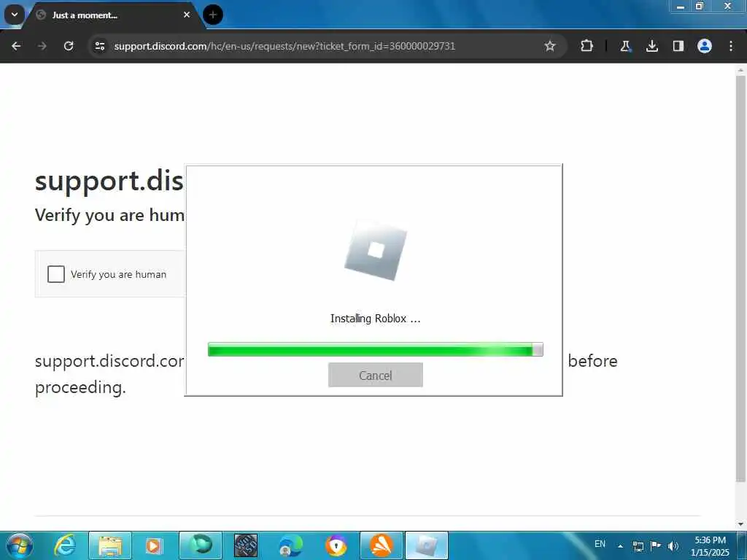Click the Installing Roblox progress bar

click(x=376, y=349)
